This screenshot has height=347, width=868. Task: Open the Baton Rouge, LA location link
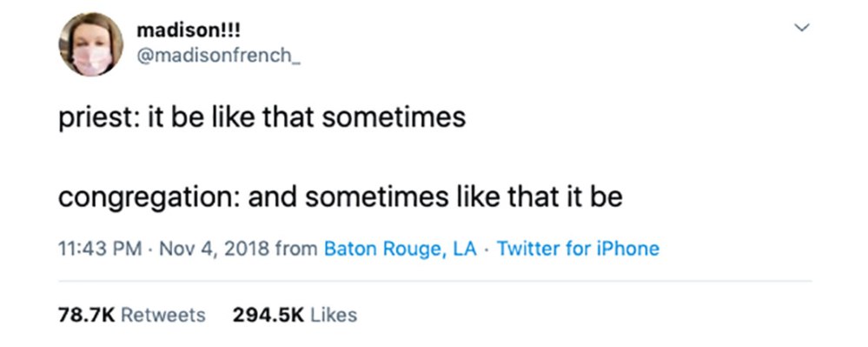point(400,249)
